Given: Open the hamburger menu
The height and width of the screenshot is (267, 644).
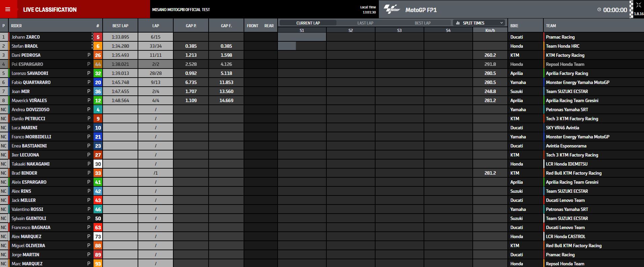Looking at the screenshot, I should pos(8,9).
